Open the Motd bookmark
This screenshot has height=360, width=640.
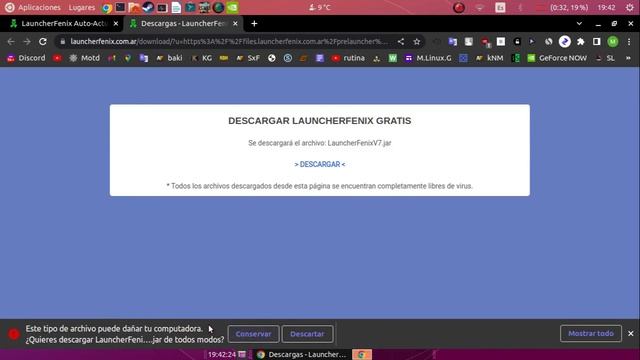pyautogui.click(x=84, y=58)
